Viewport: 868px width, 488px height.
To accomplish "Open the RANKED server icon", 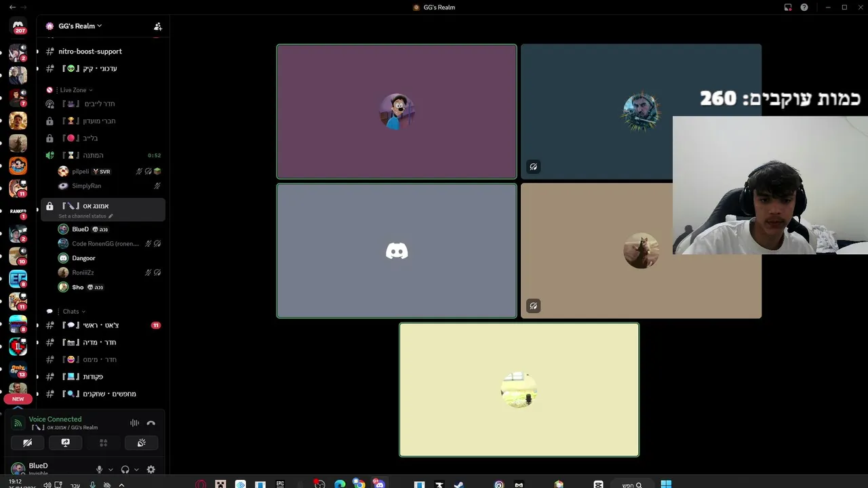I will click(x=18, y=211).
